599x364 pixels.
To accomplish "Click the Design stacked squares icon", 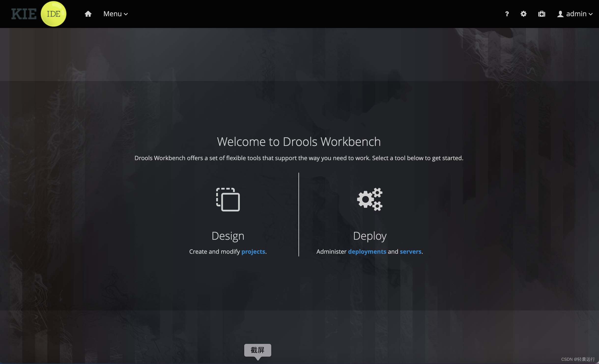I will (228, 199).
